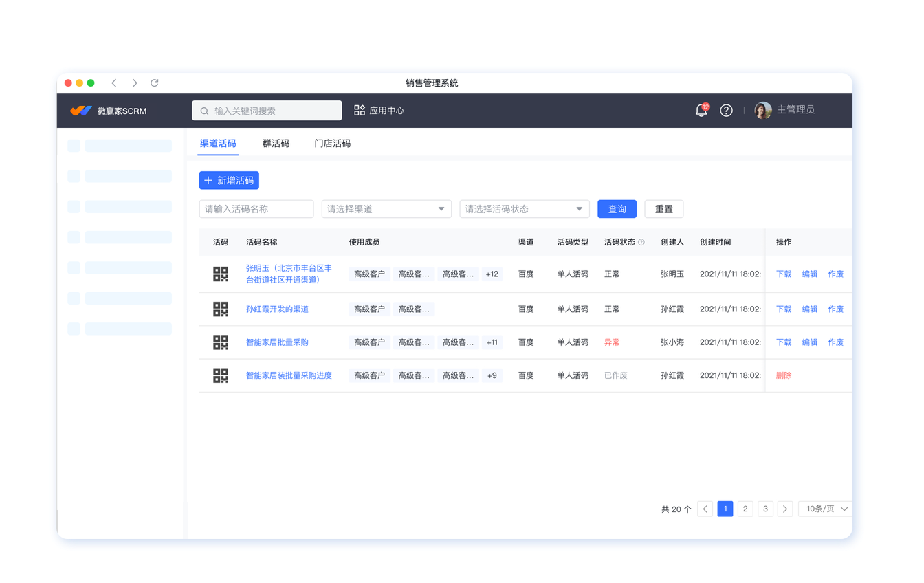Click 作废 in 孙红霞开发的渠道 row
The height and width of the screenshot is (583, 924).
point(836,309)
